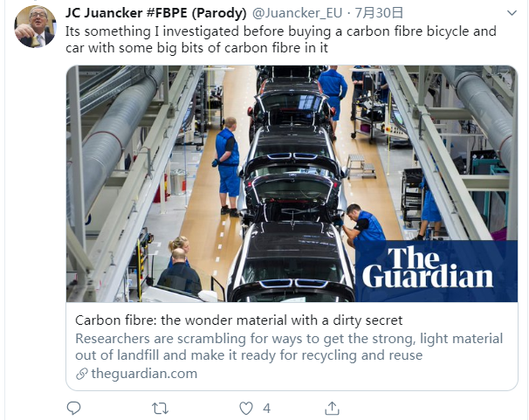The height and width of the screenshot is (420, 529).
Task: Select the tweet text about carbon fibre bicycle
Action: coord(281,39)
